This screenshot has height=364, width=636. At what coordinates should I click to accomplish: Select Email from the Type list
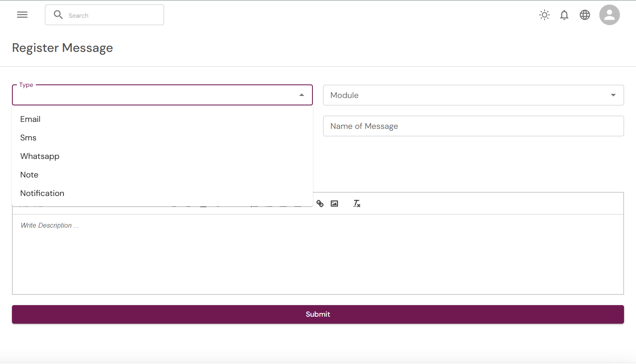[x=31, y=119]
